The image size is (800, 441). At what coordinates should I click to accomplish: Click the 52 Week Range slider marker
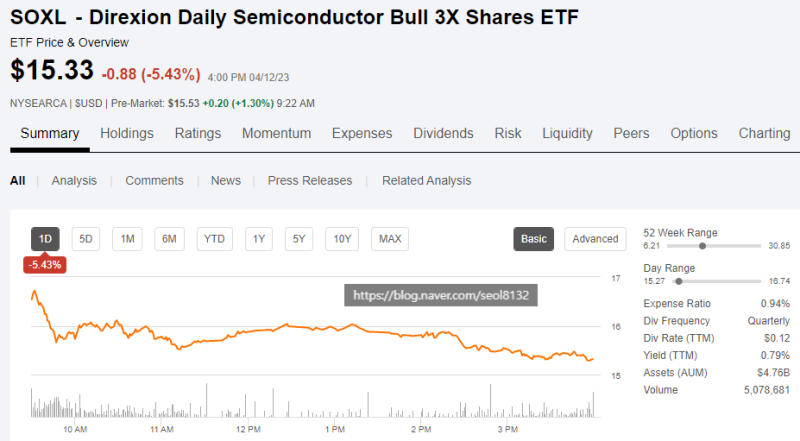(703, 245)
